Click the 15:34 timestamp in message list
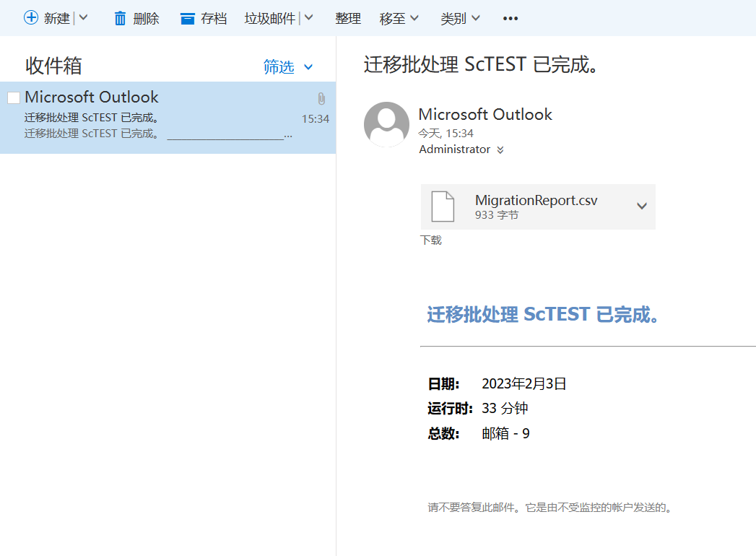Viewport: 756px width, 556px height. tap(316, 118)
